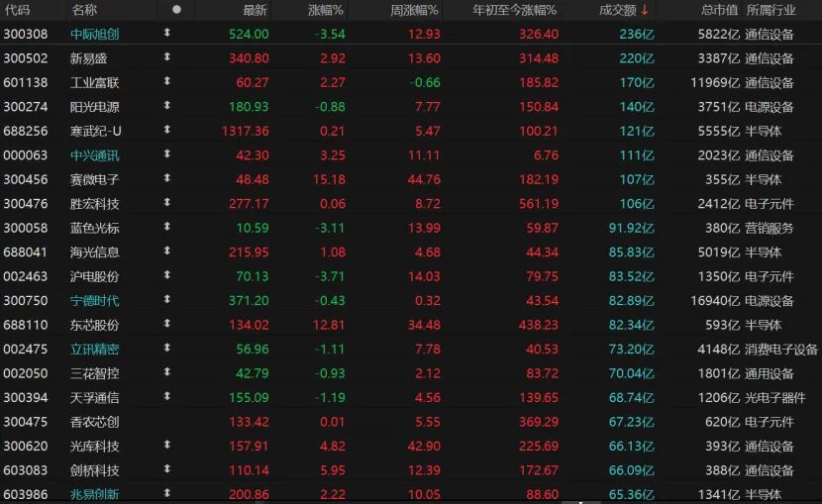Click stock code 002463
This screenshot has height=504, width=822.
click(26, 276)
